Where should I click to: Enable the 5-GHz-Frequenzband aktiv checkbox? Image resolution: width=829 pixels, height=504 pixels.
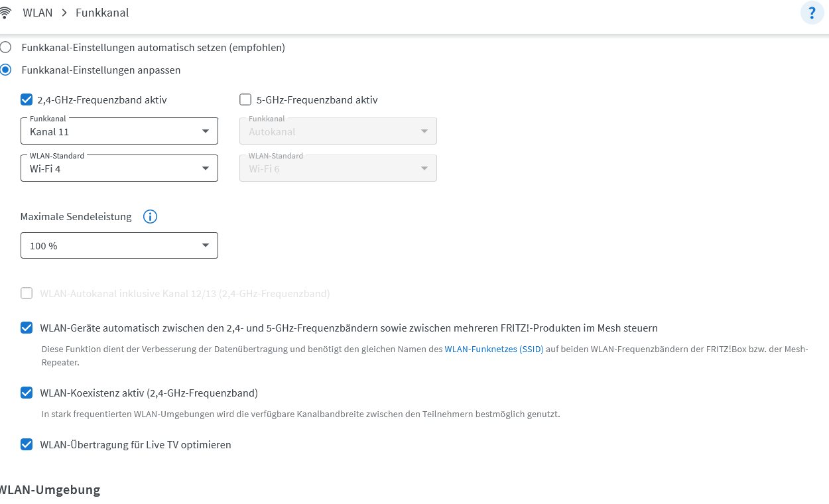coord(245,100)
